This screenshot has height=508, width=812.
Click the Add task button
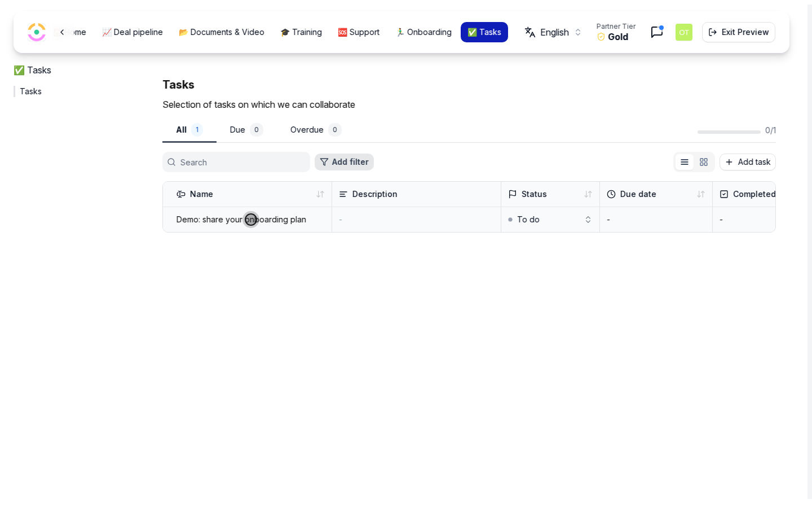pos(748,162)
